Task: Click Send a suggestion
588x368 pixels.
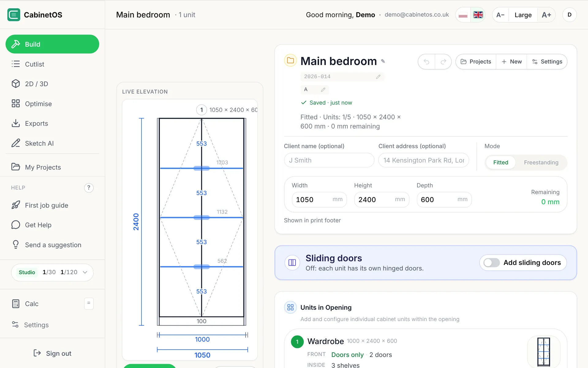Action: tap(52, 245)
